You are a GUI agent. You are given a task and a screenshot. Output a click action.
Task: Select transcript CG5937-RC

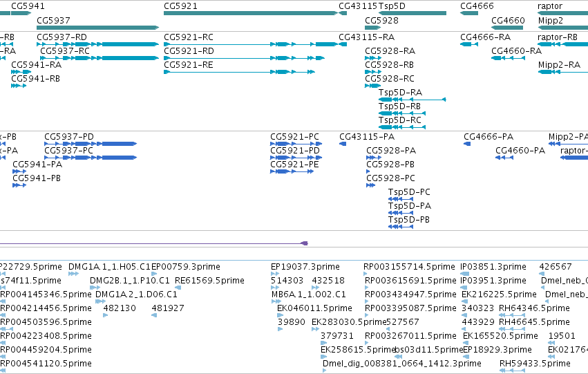(99, 58)
